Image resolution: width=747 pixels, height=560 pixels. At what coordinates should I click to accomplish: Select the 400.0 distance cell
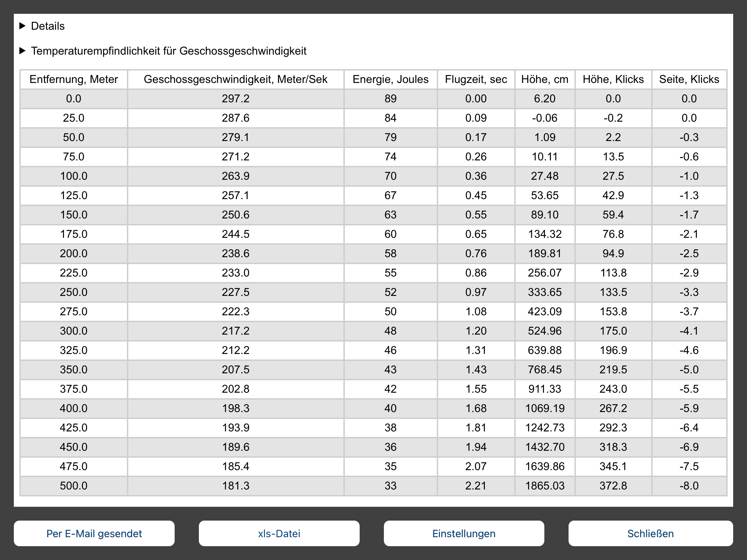click(74, 408)
